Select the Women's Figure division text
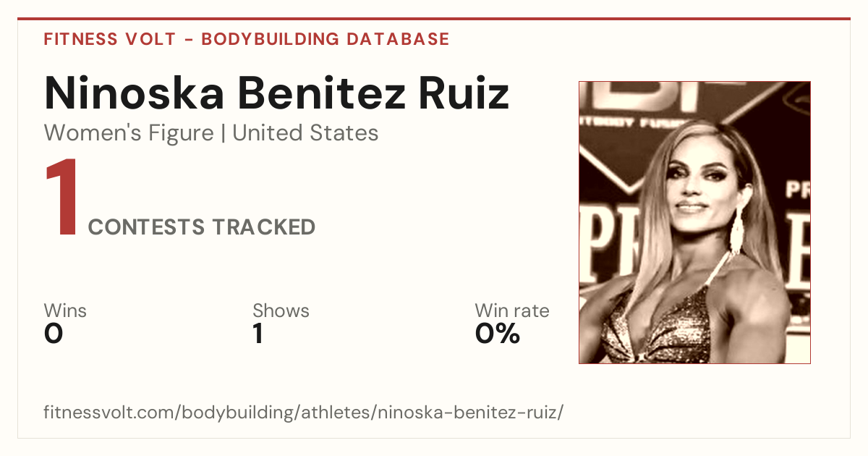Viewport: 868px width, 456px height. click(129, 133)
